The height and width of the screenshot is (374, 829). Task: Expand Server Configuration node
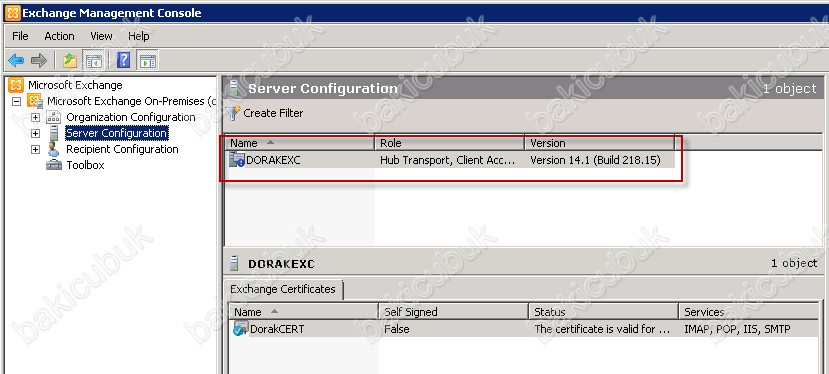click(35, 133)
